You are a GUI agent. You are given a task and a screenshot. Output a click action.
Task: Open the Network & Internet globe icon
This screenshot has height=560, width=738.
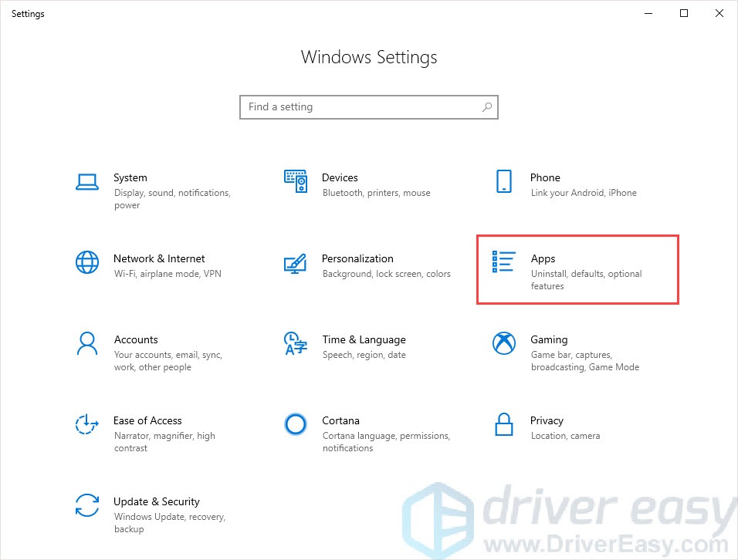pos(87,262)
